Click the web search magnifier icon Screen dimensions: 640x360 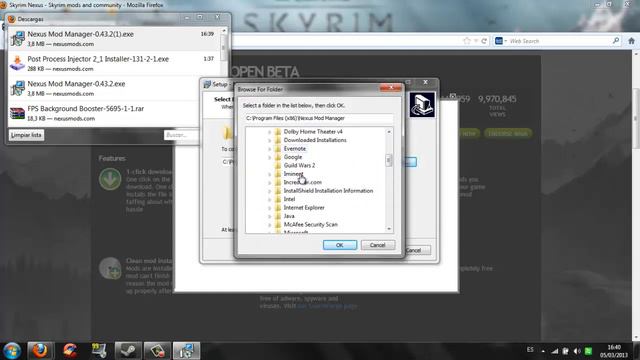pos(616,41)
